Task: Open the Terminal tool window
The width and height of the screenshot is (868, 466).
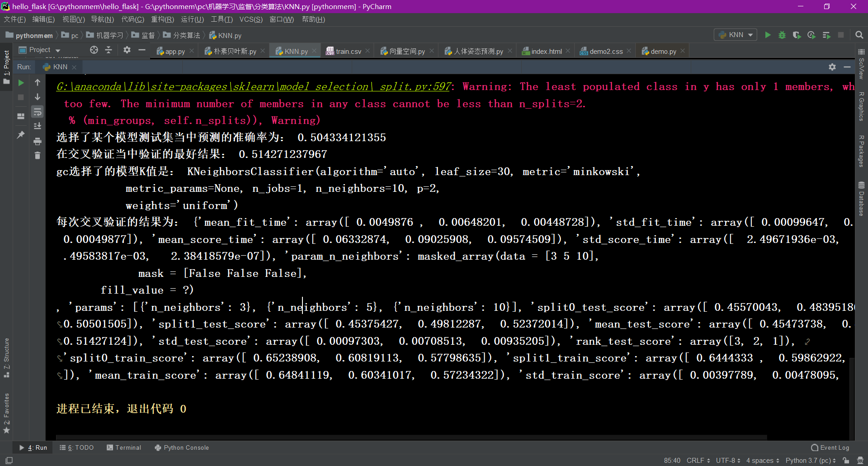Action: (124, 447)
